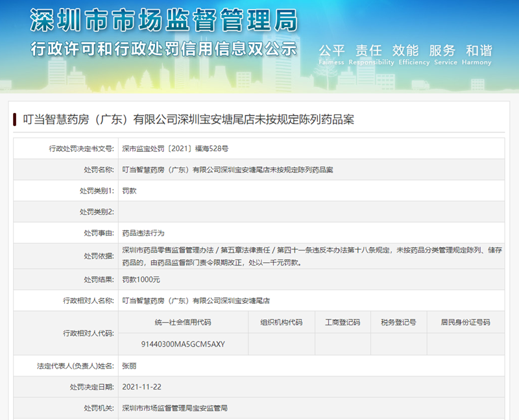
Task: Click the 处罚依据 label
Action: pos(99,256)
